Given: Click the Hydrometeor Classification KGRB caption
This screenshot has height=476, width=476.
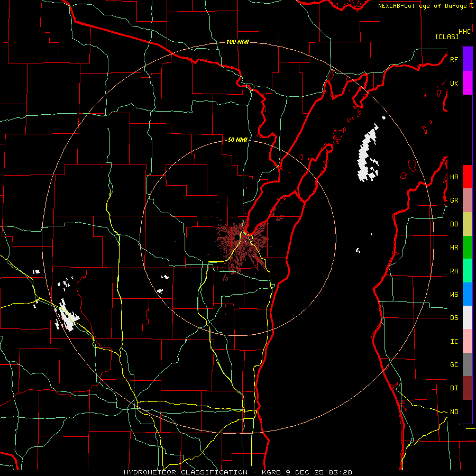Looking at the screenshot, I should [237, 472].
